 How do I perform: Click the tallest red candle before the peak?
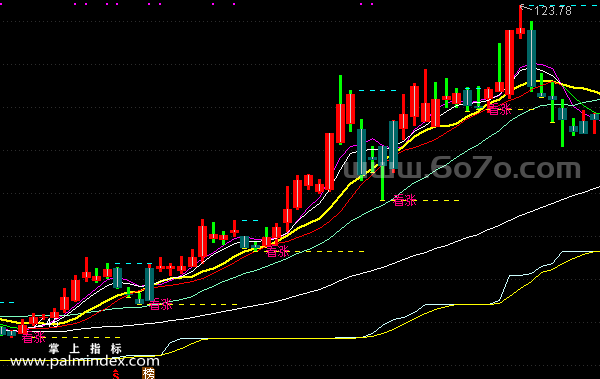509,63
